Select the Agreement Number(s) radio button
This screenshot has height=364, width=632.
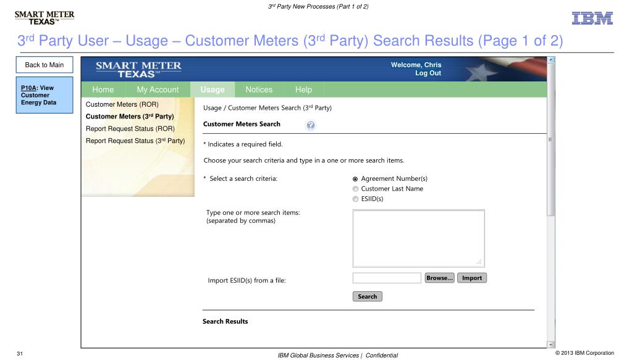coord(355,179)
